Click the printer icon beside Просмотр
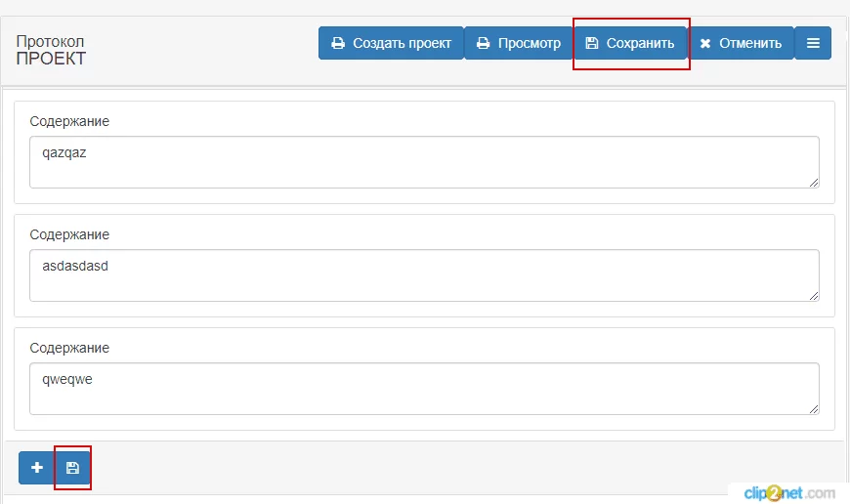Screen dimensions: 850x504 (483, 43)
